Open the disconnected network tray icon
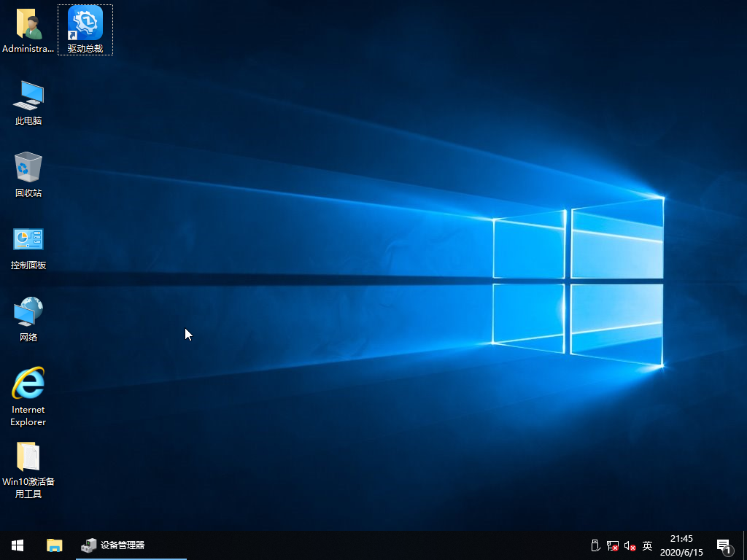Screen dimensions: 747x560 coord(612,545)
